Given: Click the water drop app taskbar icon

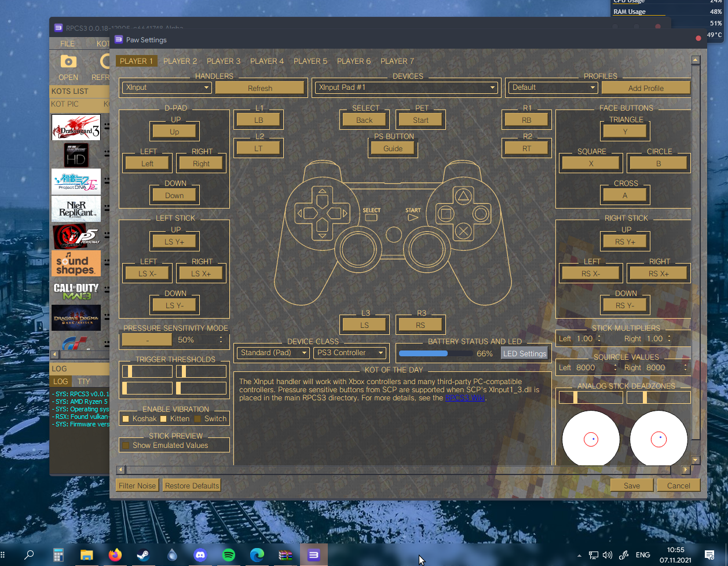Looking at the screenshot, I should pyautogui.click(x=172, y=555).
